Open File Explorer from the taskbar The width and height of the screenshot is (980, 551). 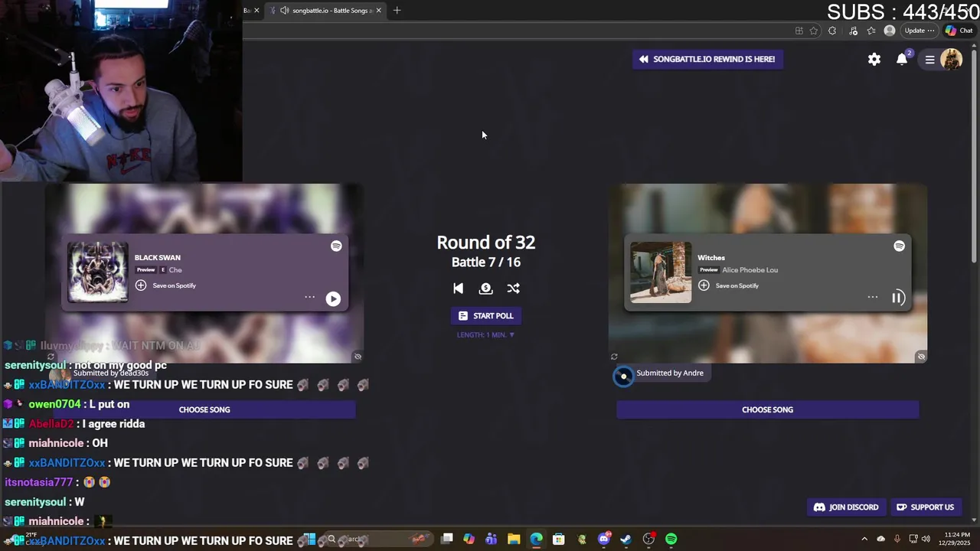(514, 540)
